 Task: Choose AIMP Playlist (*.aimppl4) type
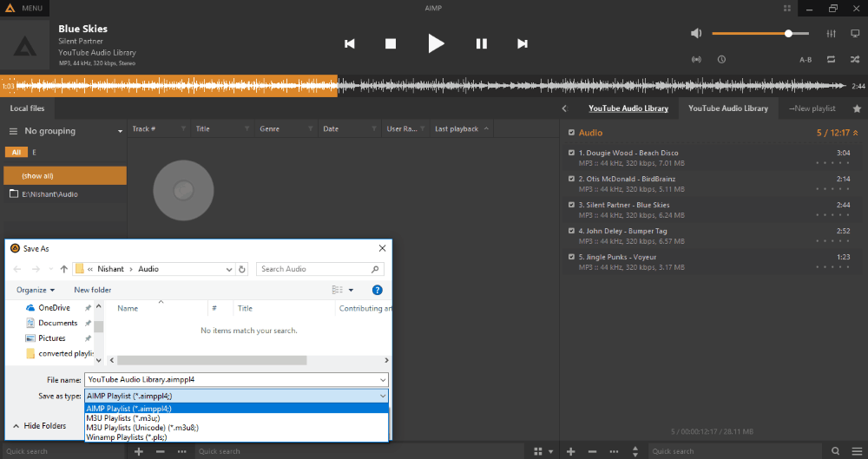[x=236, y=409]
